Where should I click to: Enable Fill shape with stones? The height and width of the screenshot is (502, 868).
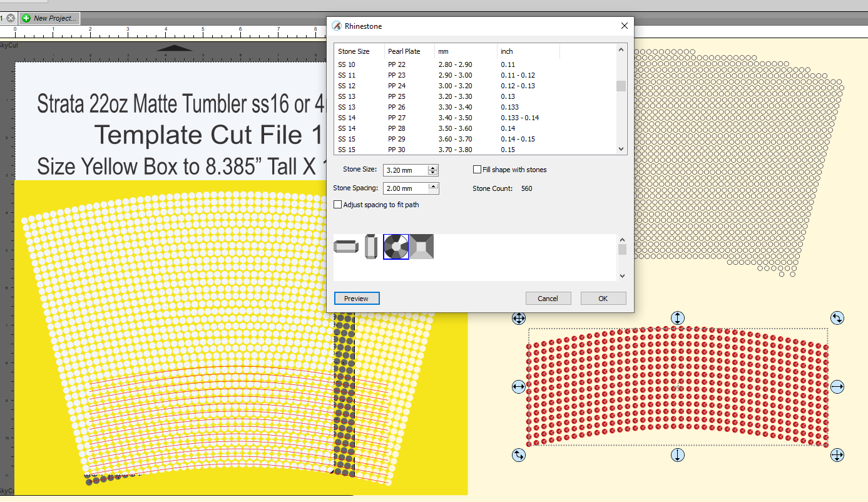pyautogui.click(x=477, y=170)
